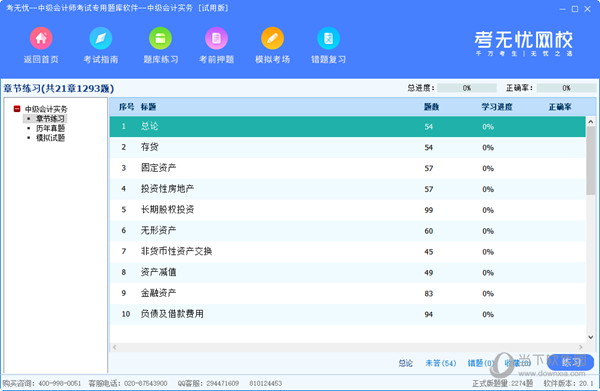Click the chapter list vertical scrollbar thumb
The image size is (600, 391).
(x=590, y=161)
